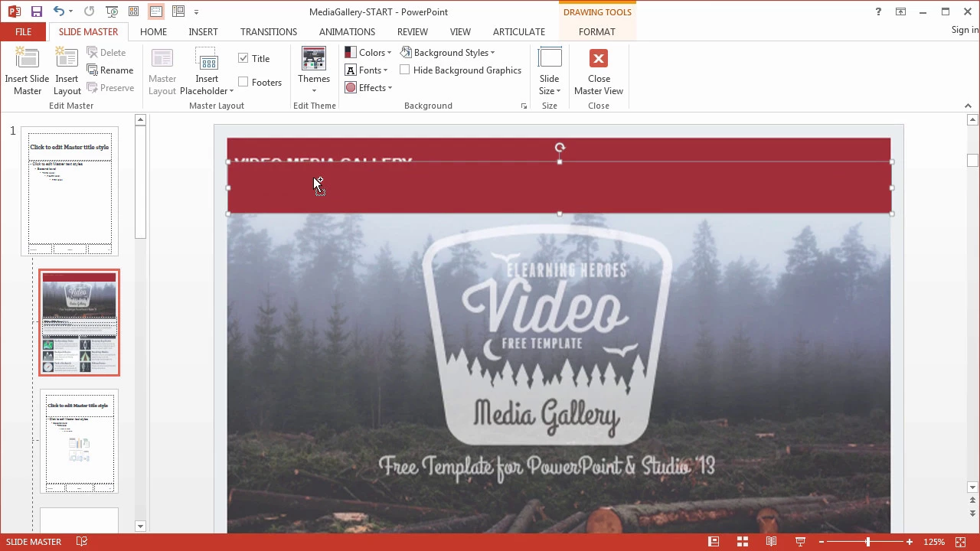This screenshot has width=980, height=551.
Task: Click the 125% zoom level
Action: click(x=934, y=542)
